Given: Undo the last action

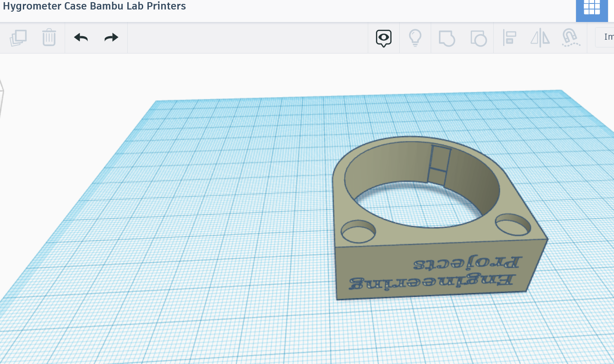Looking at the screenshot, I should coord(80,38).
